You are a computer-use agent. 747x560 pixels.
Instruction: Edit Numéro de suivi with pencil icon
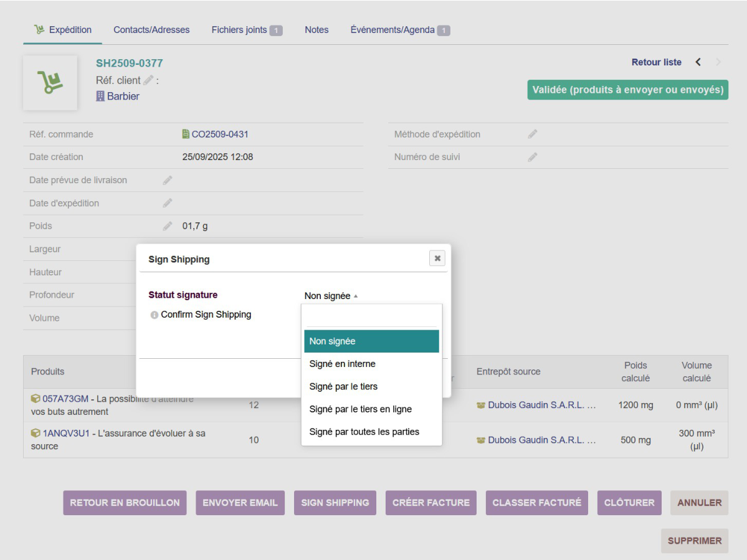point(533,157)
